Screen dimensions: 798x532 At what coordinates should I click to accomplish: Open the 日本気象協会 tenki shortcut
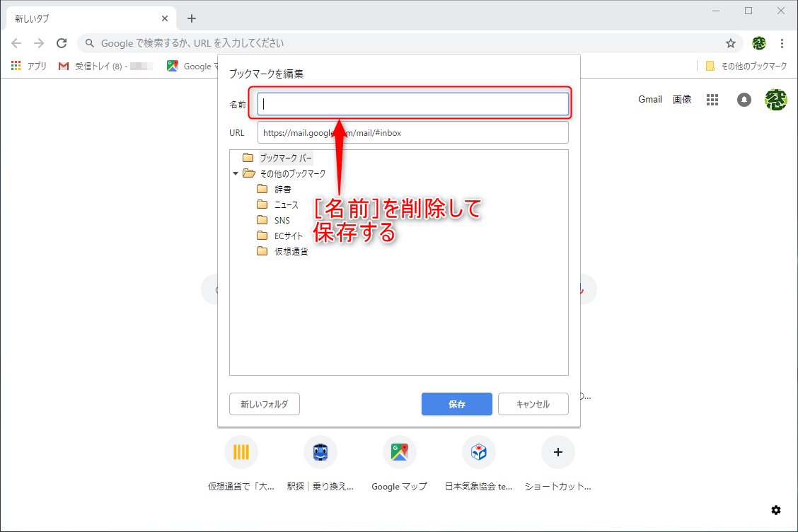[479, 452]
